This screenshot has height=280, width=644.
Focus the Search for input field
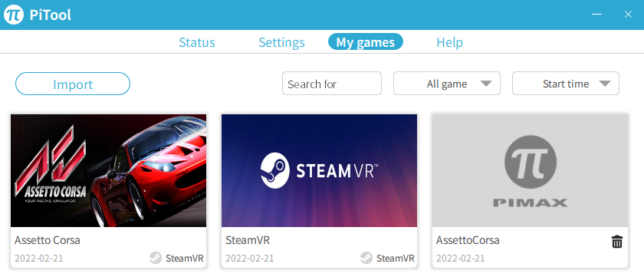pyautogui.click(x=332, y=84)
